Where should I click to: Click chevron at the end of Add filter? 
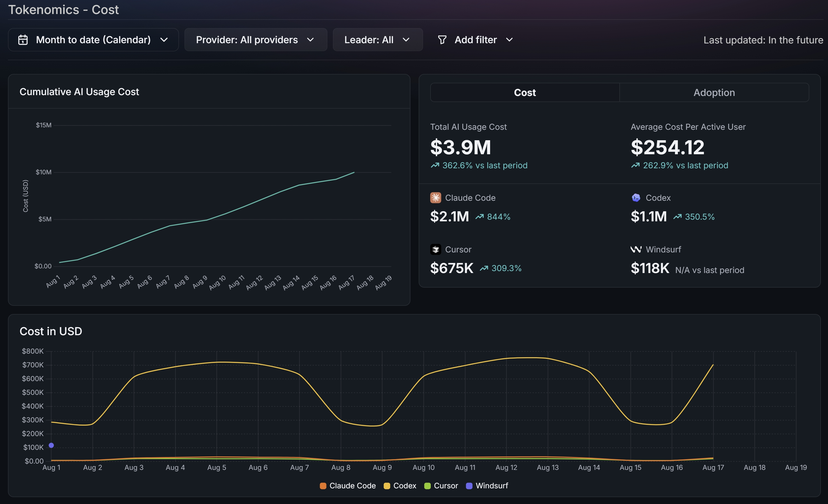click(x=509, y=40)
